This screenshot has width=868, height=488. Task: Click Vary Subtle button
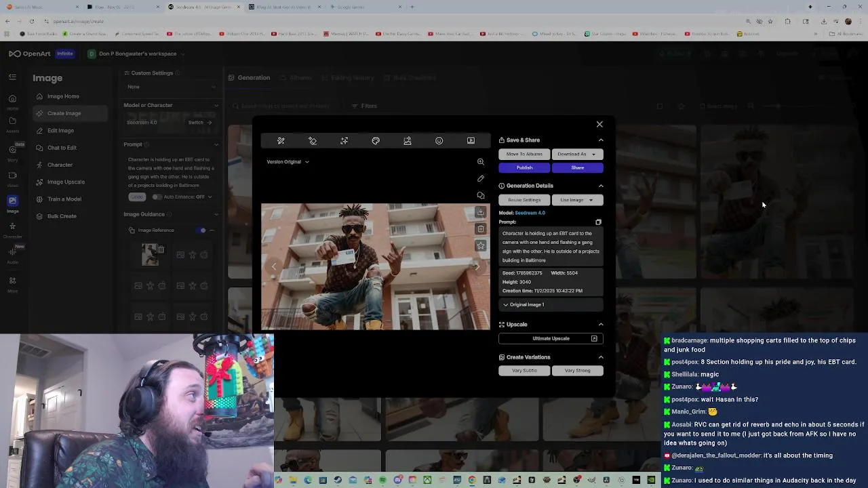[x=524, y=371]
